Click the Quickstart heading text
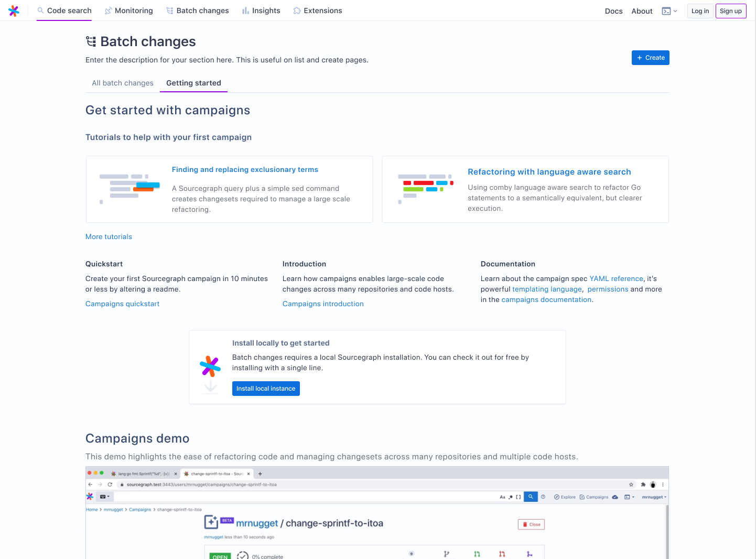The height and width of the screenshot is (559, 756). [x=104, y=264]
